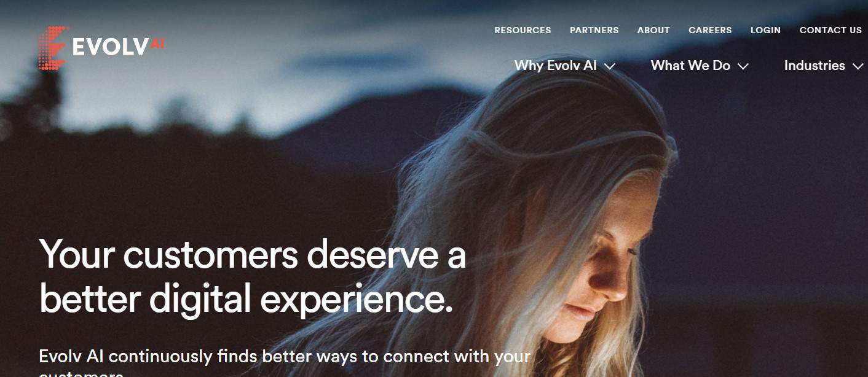Expand chevron beside Why Evolv AI
Screen dimensions: 868x377
[x=609, y=66]
